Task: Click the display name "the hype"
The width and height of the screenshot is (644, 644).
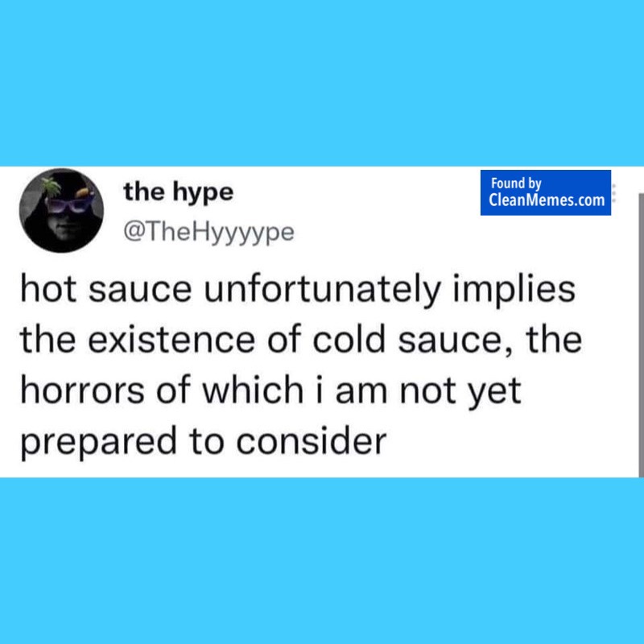Action: (179, 192)
